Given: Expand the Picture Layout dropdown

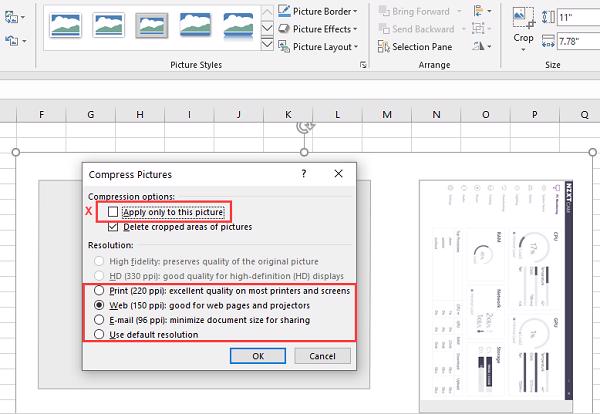Looking at the screenshot, I should (358, 46).
